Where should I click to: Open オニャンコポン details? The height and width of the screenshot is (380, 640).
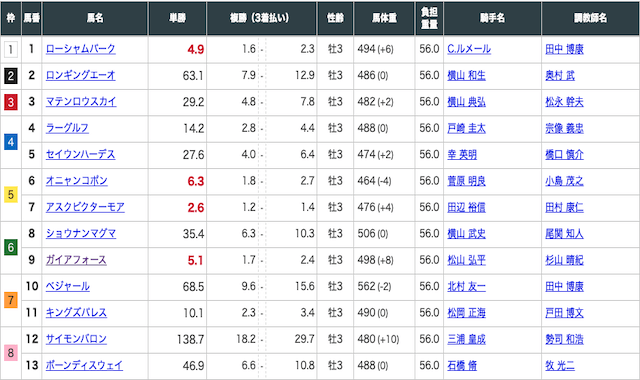tap(76, 181)
